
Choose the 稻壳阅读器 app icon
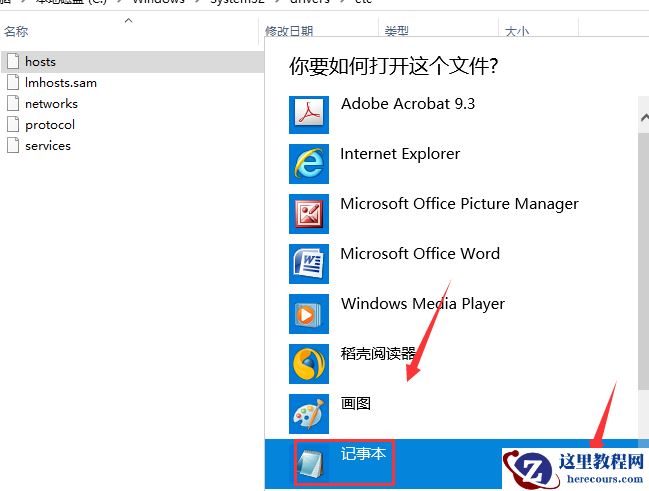309,364
